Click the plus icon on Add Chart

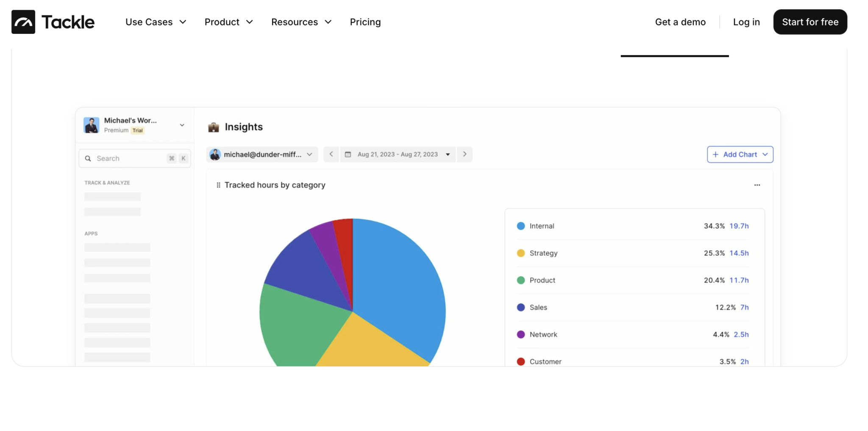pos(715,154)
